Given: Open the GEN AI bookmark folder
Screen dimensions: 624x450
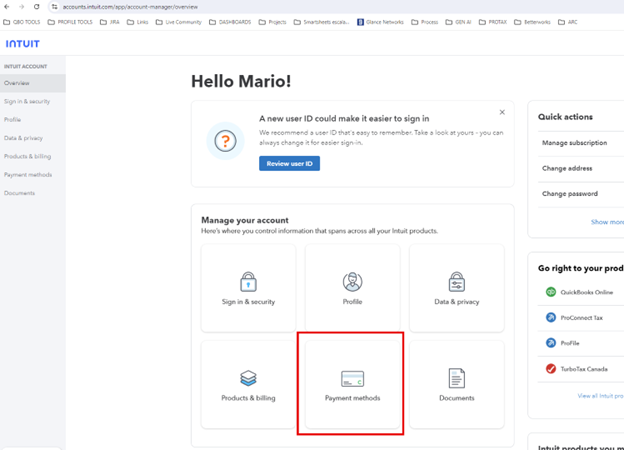Looking at the screenshot, I should pyautogui.click(x=458, y=22).
